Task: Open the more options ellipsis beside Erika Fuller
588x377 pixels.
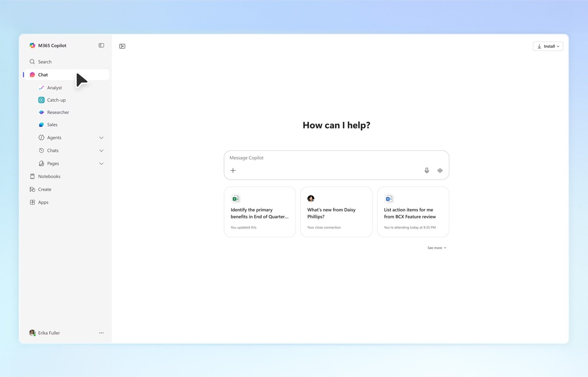Action: pyautogui.click(x=101, y=333)
